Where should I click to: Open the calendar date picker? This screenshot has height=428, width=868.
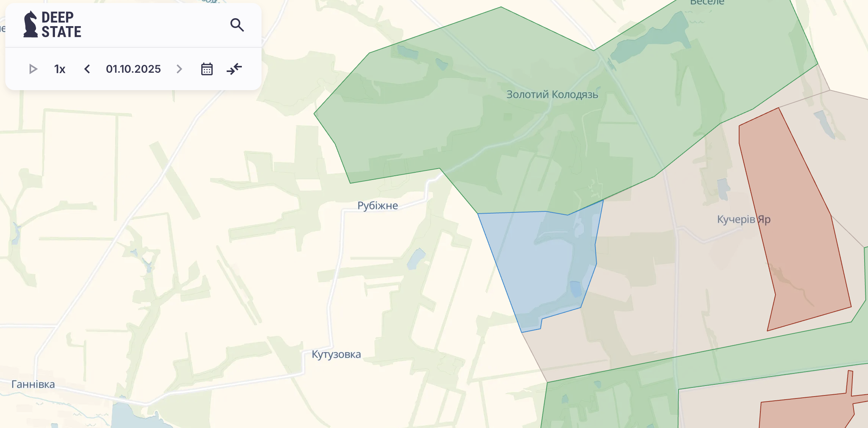pos(207,69)
